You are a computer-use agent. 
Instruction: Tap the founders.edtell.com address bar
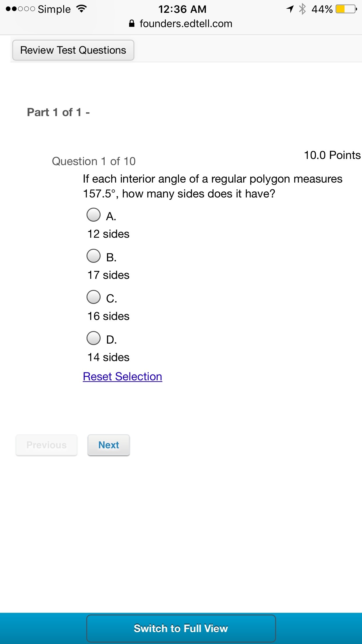pos(186,24)
